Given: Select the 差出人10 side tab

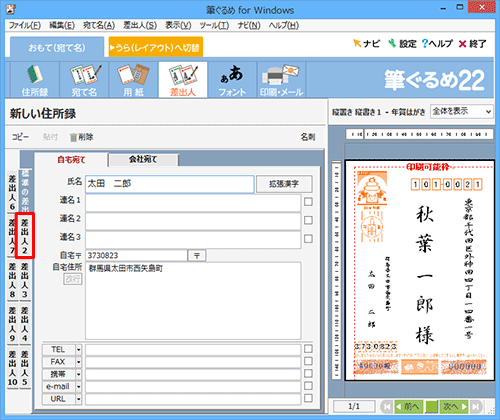Looking at the screenshot, I should [x=12, y=368].
